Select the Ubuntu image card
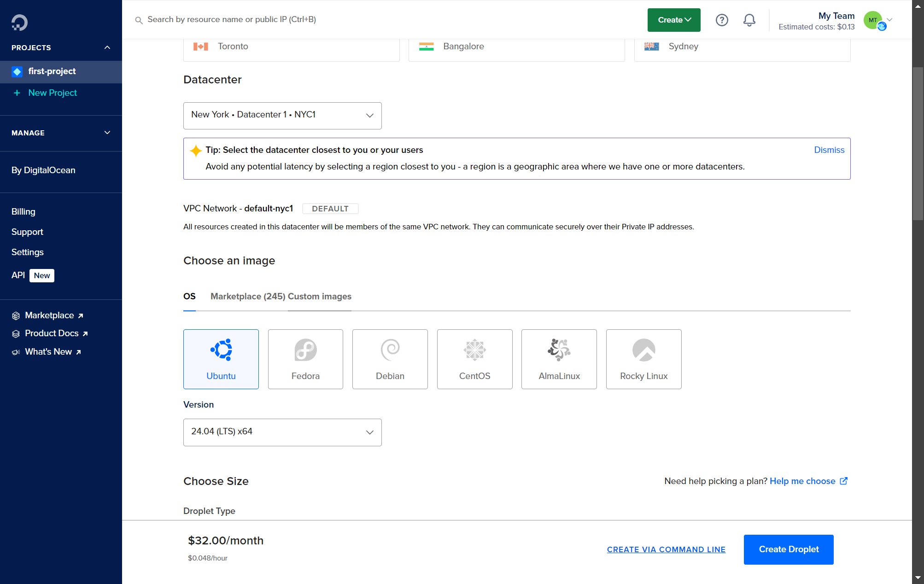This screenshot has height=584, width=924. click(221, 359)
